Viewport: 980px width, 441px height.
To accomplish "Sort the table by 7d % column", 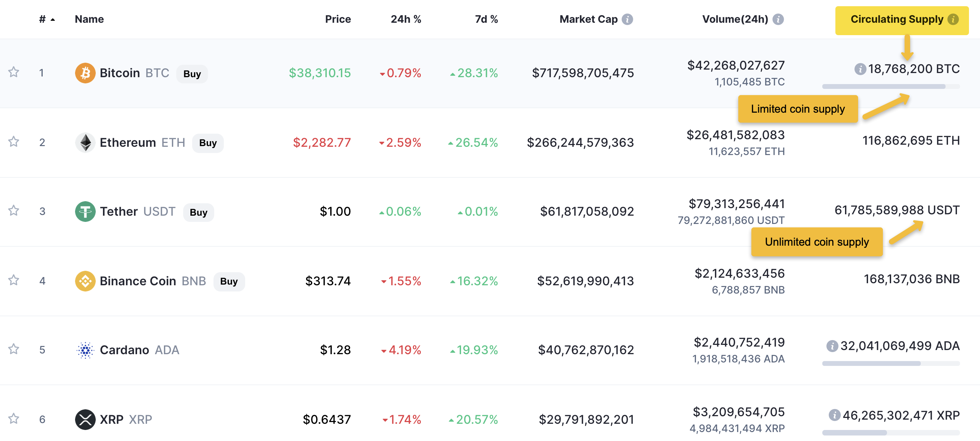I will coord(486,19).
